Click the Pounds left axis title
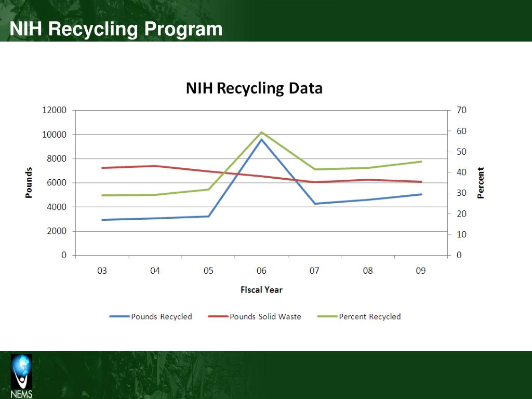The image size is (532, 399). coord(29,182)
